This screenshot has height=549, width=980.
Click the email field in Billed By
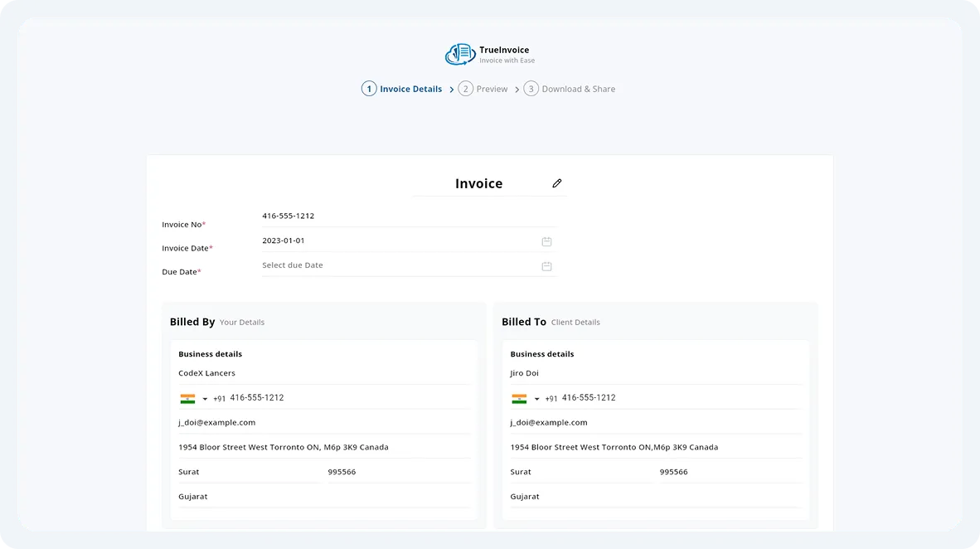click(x=323, y=423)
